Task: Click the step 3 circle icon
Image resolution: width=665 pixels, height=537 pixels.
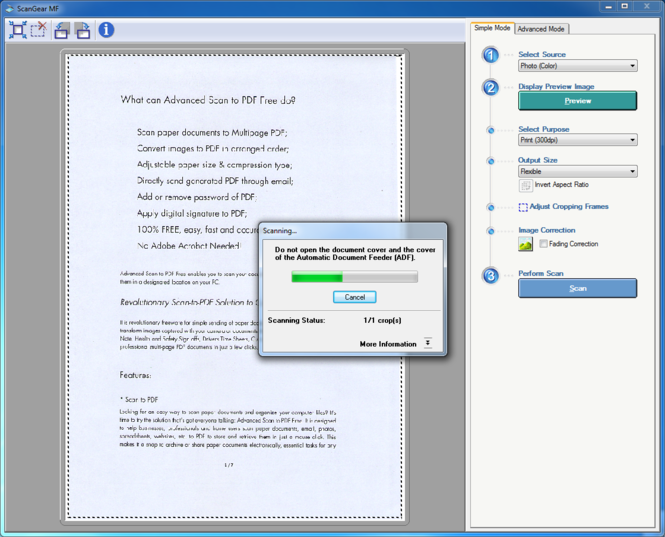Action: tap(491, 276)
